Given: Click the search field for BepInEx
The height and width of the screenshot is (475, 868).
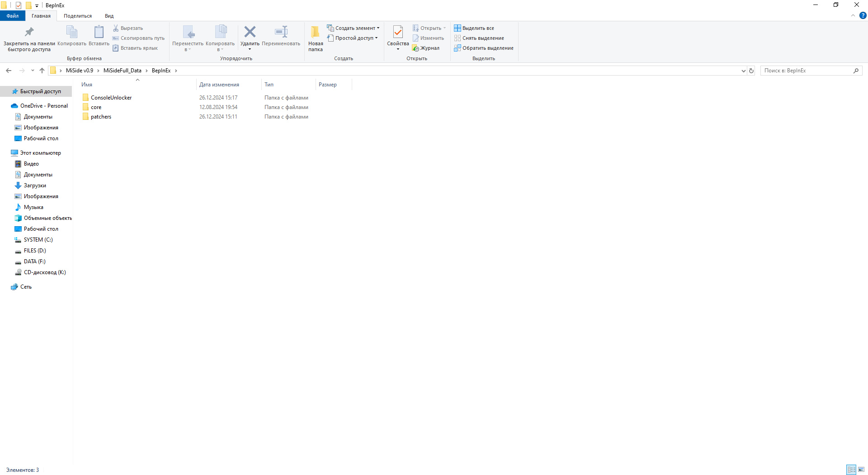Looking at the screenshot, I should coord(807,71).
